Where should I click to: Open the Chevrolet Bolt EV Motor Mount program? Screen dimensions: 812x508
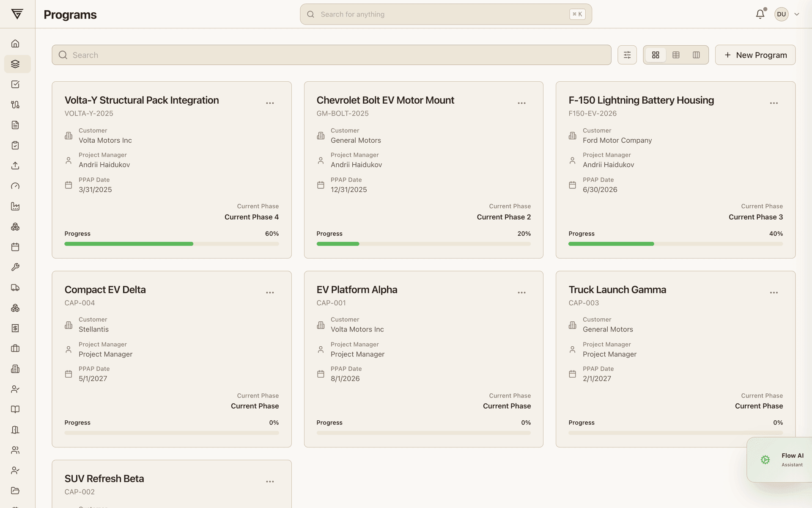pyautogui.click(x=385, y=100)
